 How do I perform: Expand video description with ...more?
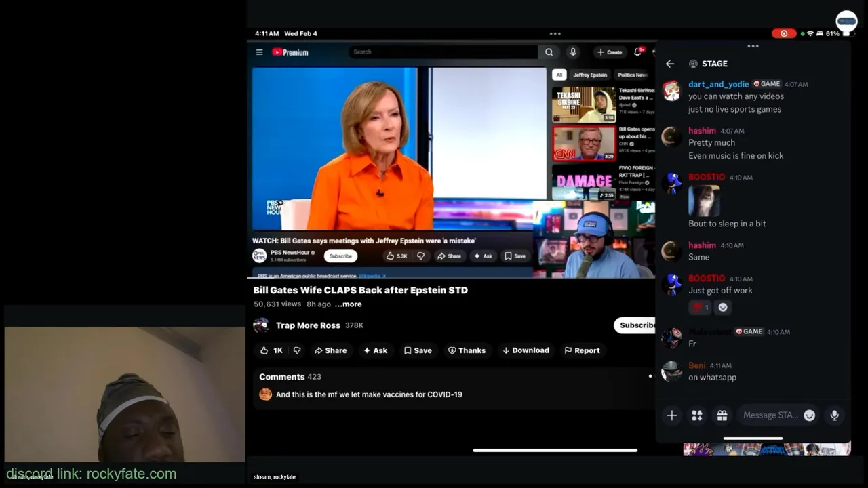point(348,304)
